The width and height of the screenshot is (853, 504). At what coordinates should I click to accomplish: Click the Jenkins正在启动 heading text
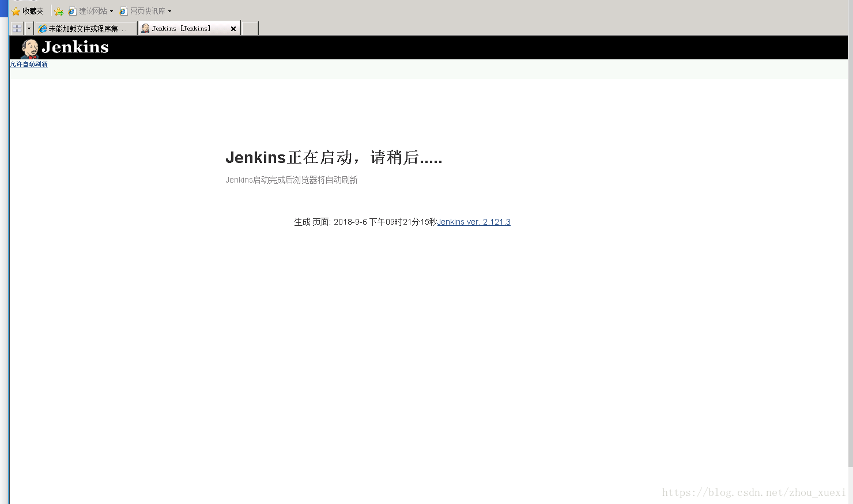(334, 157)
